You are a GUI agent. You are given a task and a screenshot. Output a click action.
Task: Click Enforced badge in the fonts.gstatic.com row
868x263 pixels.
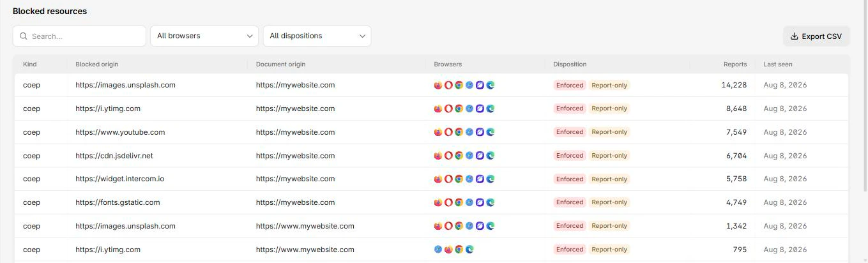[x=570, y=202]
